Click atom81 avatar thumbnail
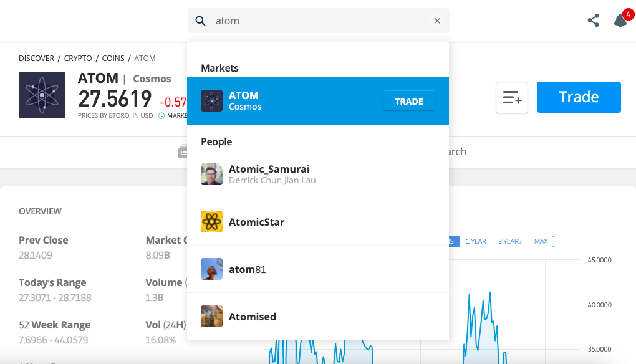This screenshot has height=364, width=636. tap(212, 269)
